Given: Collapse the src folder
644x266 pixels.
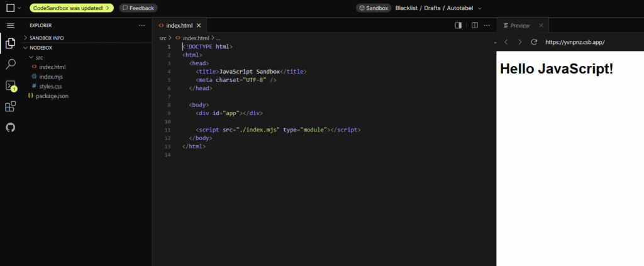Looking at the screenshot, I should pyautogui.click(x=38, y=57).
